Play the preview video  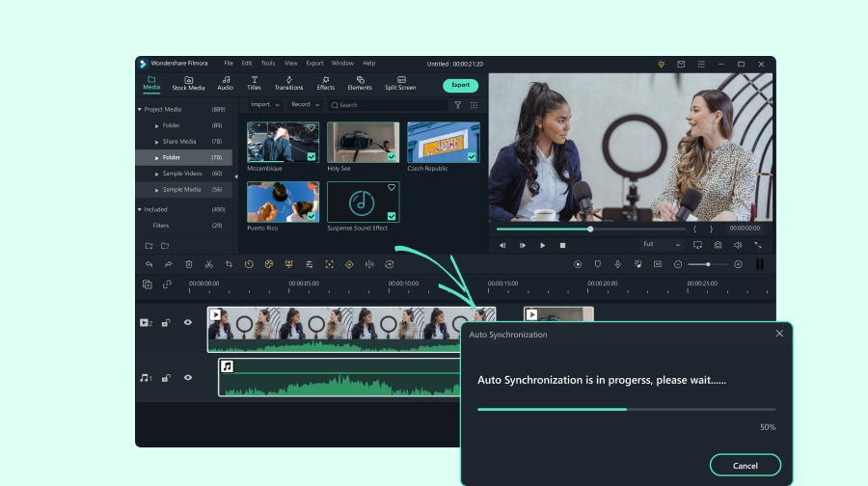point(542,245)
